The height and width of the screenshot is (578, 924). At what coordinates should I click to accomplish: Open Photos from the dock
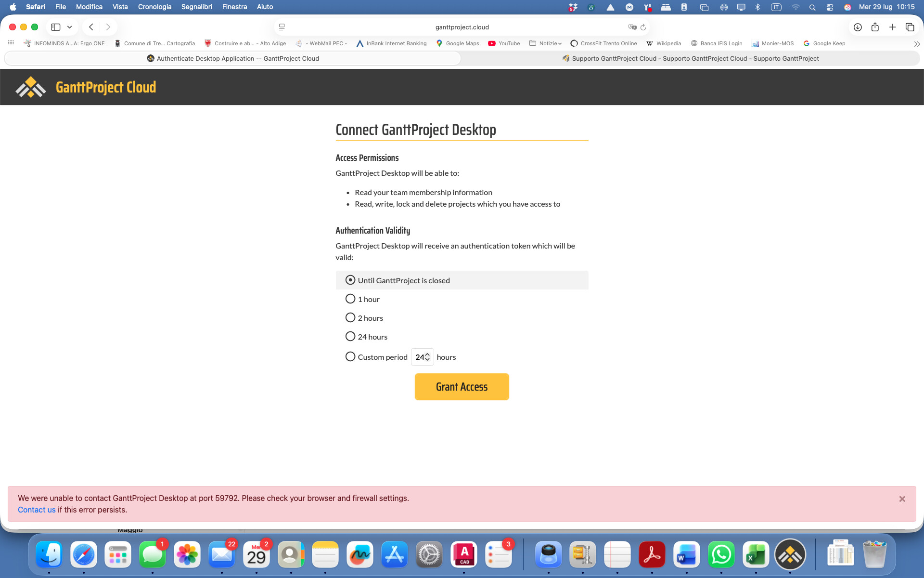187,554
